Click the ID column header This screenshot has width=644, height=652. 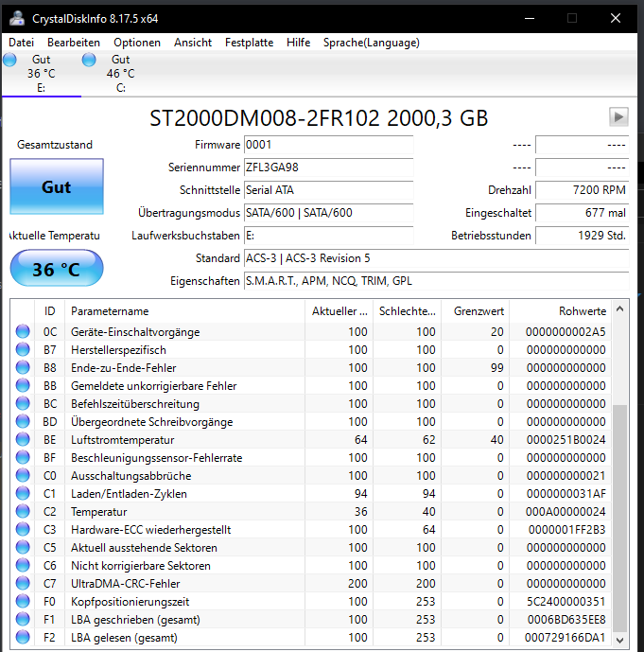point(49,311)
